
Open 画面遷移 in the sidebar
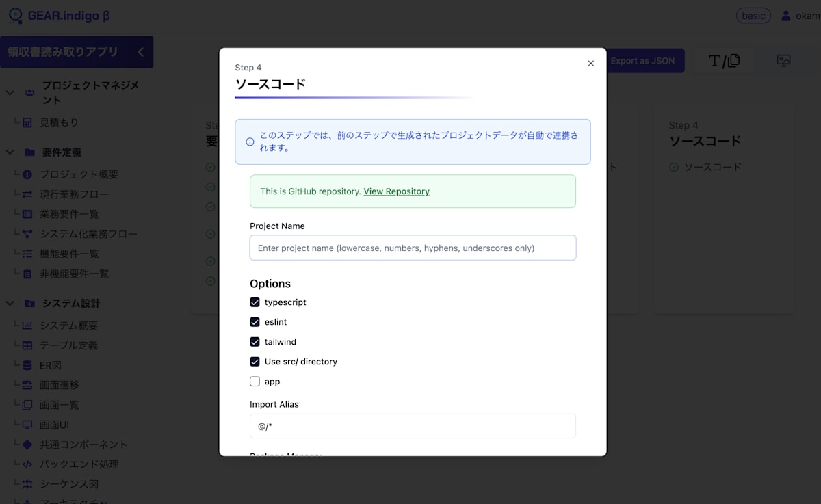click(x=60, y=385)
